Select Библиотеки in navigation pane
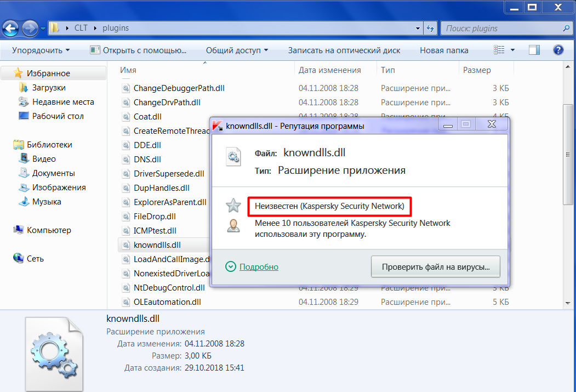The height and width of the screenshot is (392, 576). 49,145
